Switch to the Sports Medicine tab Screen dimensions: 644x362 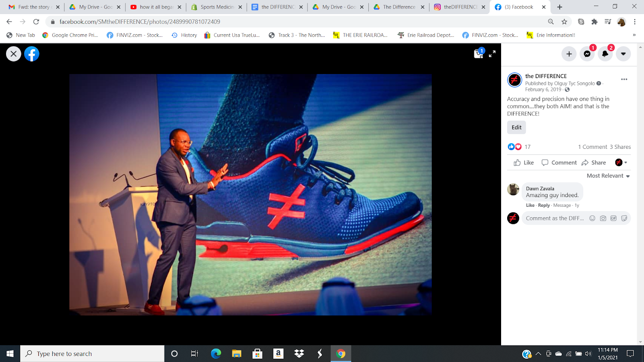216,7
